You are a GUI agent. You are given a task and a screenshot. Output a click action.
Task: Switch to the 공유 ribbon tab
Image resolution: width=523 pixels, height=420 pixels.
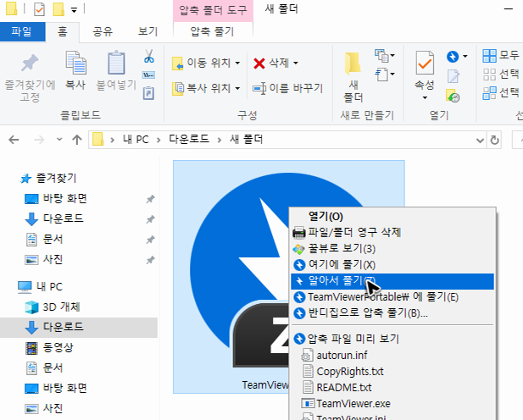[103, 31]
